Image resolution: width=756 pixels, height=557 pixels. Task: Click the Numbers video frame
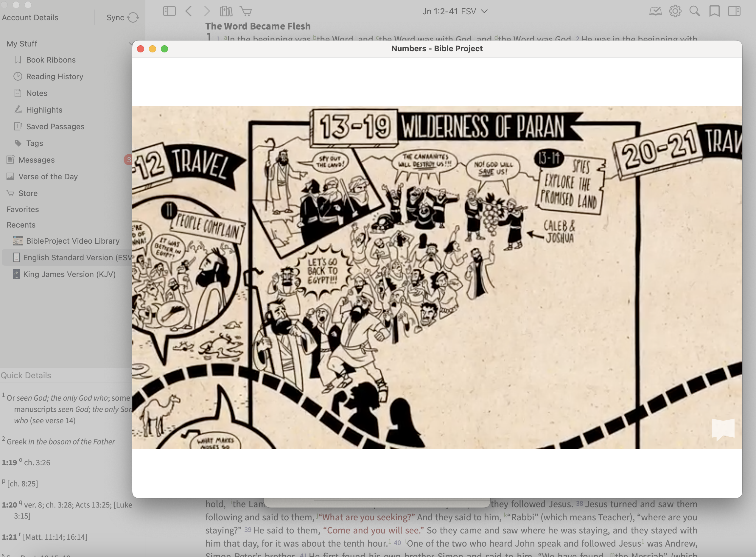pyautogui.click(x=437, y=278)
